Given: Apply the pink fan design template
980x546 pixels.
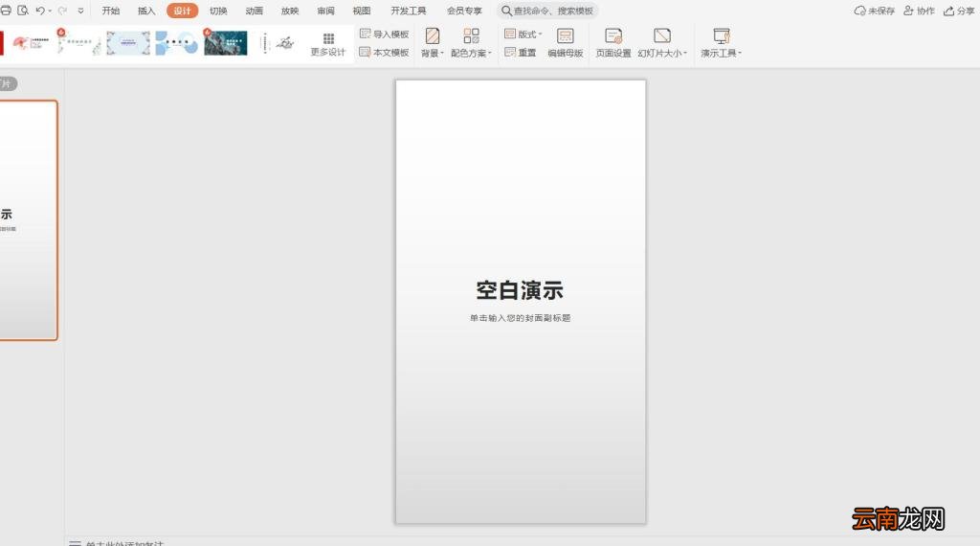Looking at the screenshot, I should [x=31, y=43].
